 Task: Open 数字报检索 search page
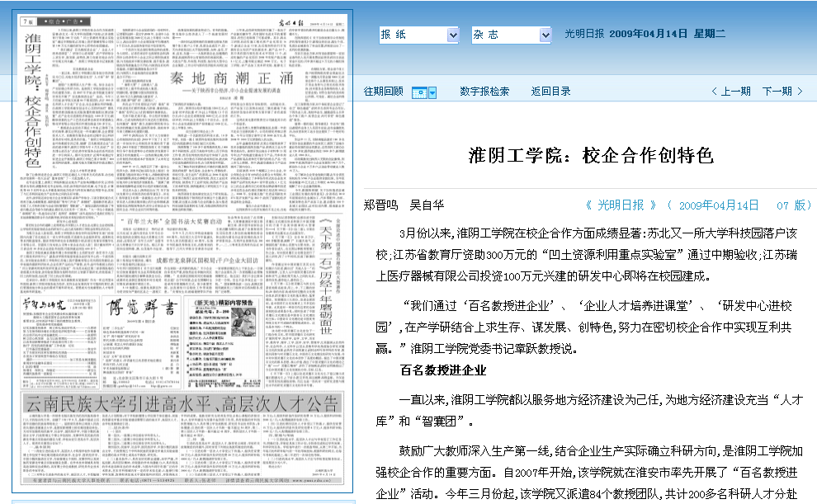pyautogui.click(x=484, y=92)
